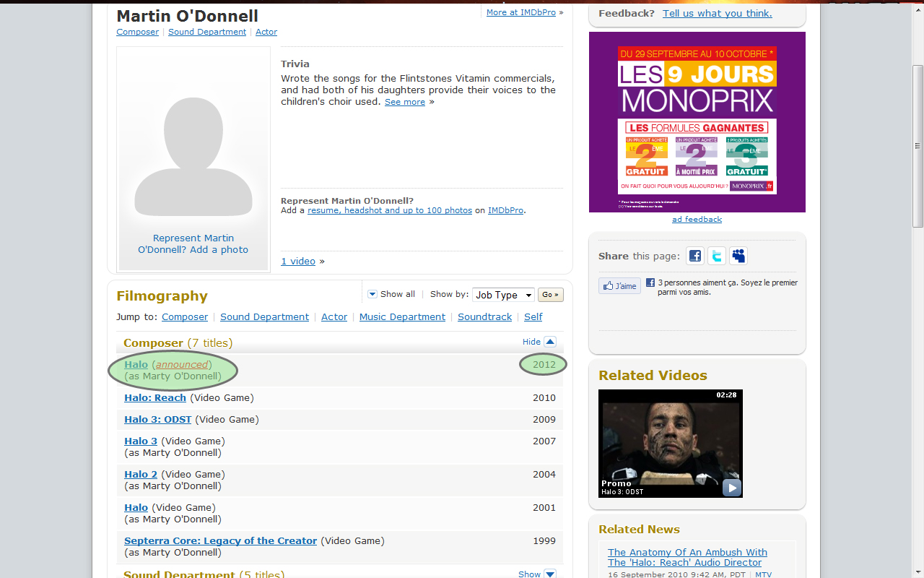Jump to Composer section
924x578 pixels.
185,316
